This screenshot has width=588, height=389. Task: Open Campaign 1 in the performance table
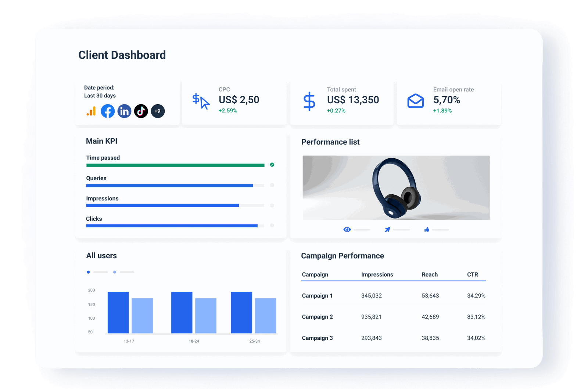click(x=317, y=295)
